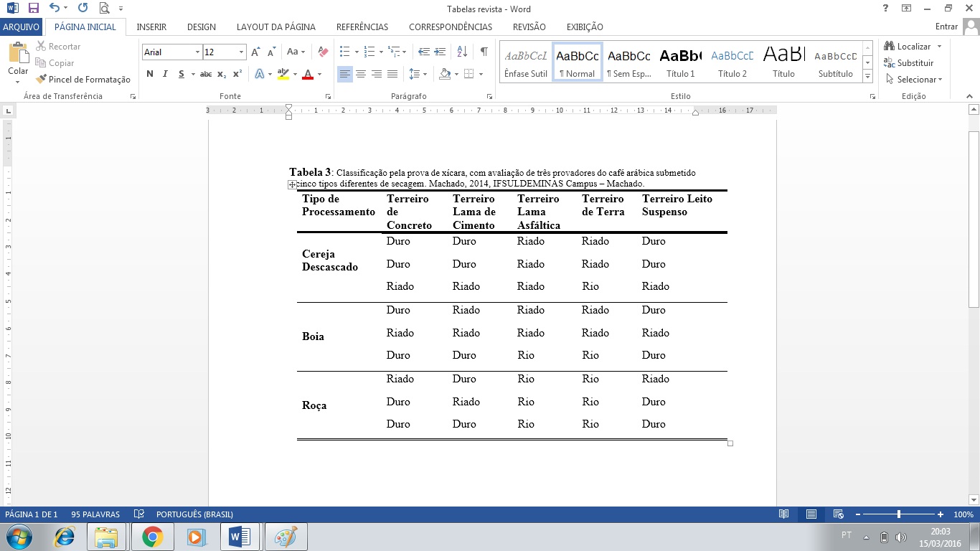The height and width of the screenshot is (551, 980).
Task: Click the Pincel de Formatação format painter
Action: (x=83, y=80)
